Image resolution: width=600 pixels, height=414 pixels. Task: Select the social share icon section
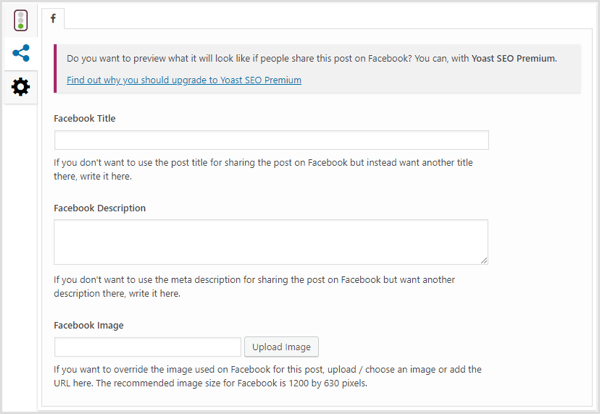(21, 53)
